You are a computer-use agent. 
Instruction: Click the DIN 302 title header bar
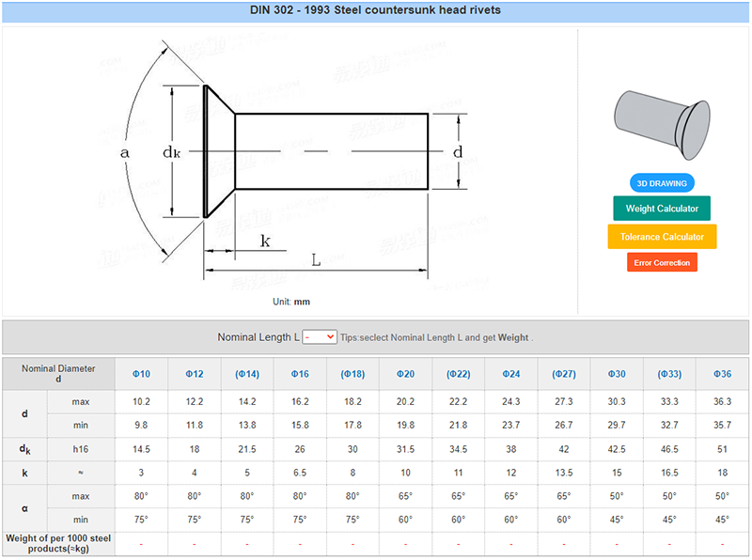pos(375,10)
